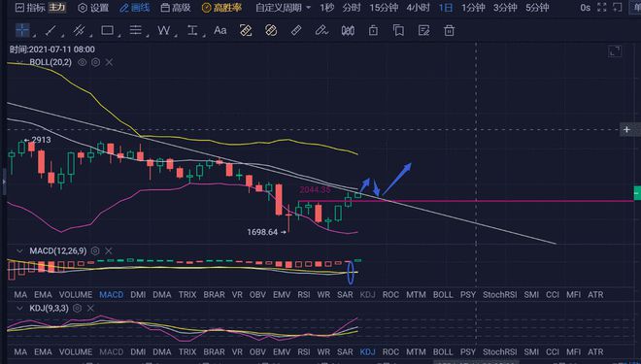The image size is (641, 364).
Task: Select the trend line drawing tool
Action: [x=51, y=30]
